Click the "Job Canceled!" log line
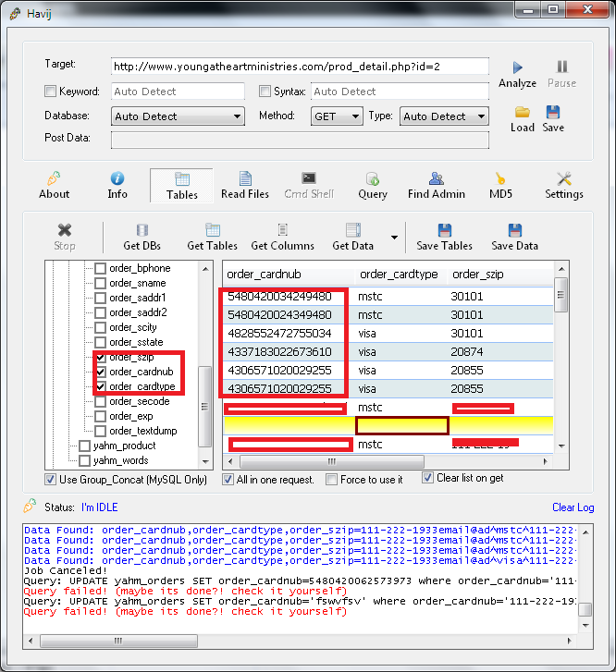Screen dimensions: 616x672 (x=65, y=571)
